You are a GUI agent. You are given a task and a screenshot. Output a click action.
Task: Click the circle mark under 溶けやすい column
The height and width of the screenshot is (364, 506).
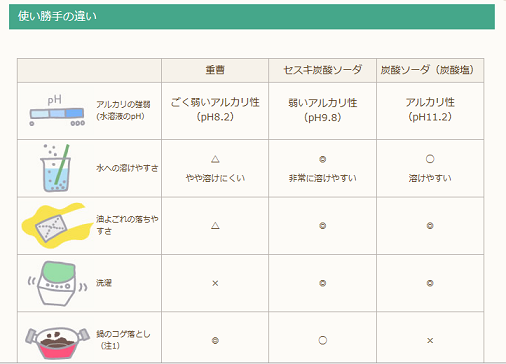pyautogui.click(x=430, y=159)
